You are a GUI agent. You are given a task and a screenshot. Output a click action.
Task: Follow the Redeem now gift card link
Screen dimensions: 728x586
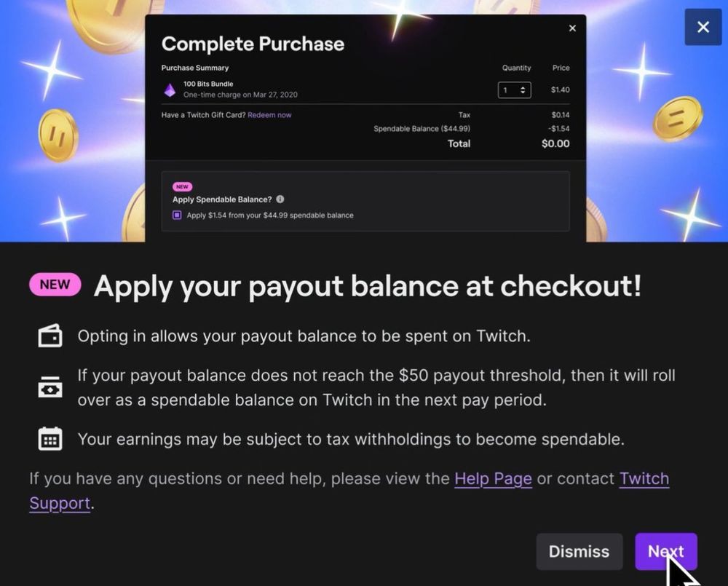click(269, 115)
